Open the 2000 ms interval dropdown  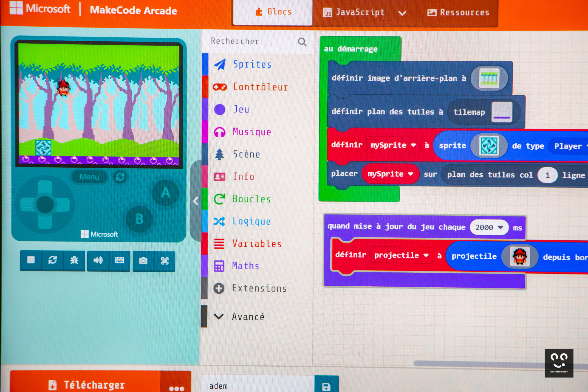[x=489, y=228]
